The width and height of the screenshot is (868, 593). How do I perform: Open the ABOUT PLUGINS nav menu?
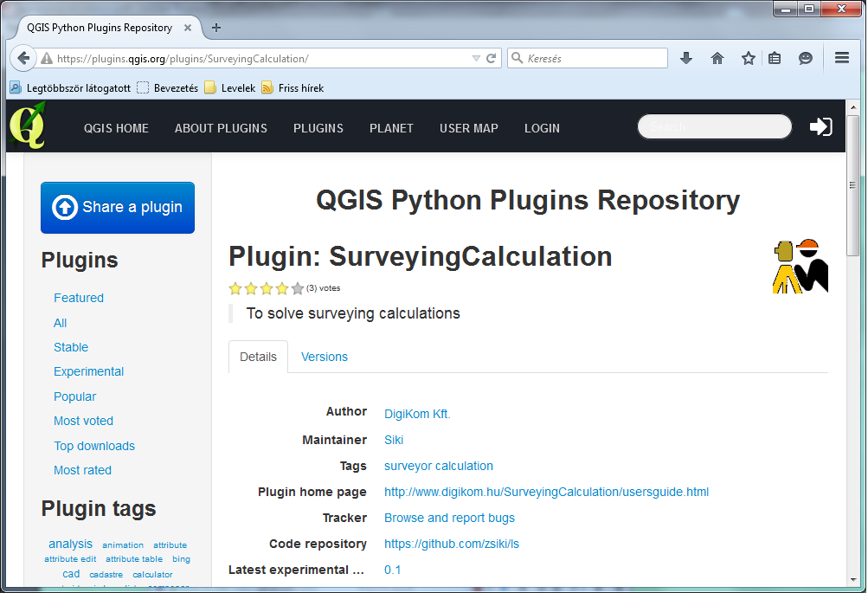(x=221, y=128)
